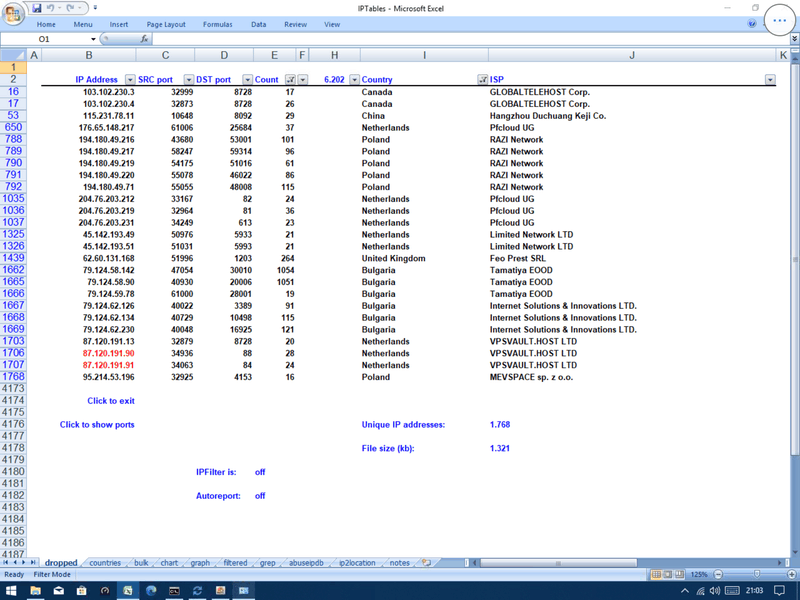Click the 'Click to exit' link

pos(111,401)
